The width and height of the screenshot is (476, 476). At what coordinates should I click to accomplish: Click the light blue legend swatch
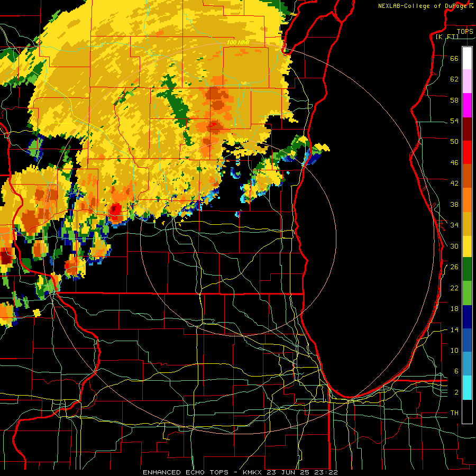tap(467, 364)
